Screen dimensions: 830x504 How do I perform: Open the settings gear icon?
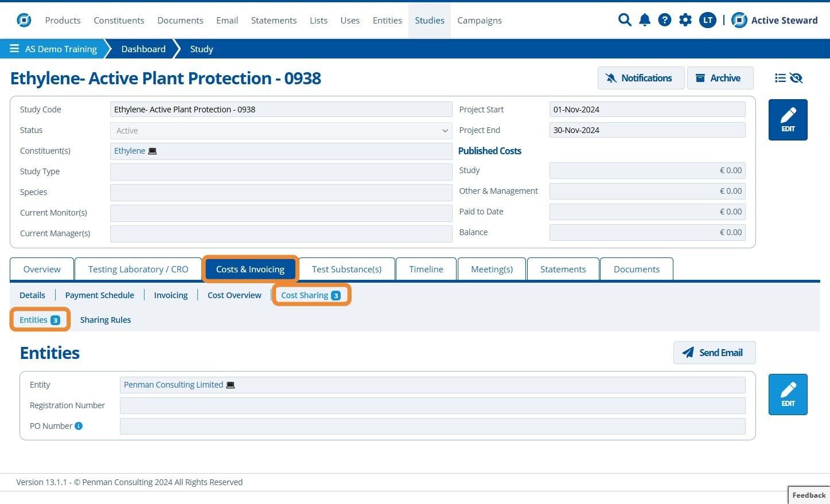[x=685, y=20]
